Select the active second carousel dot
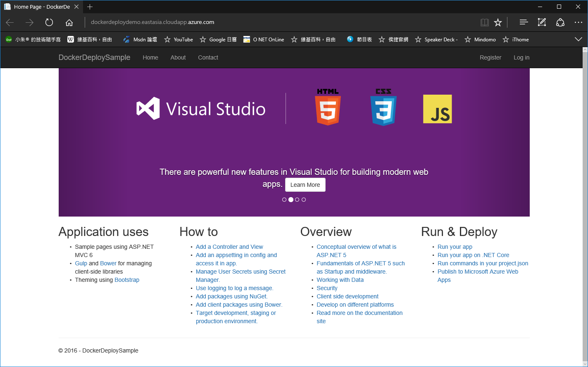 tap(291, 200)
